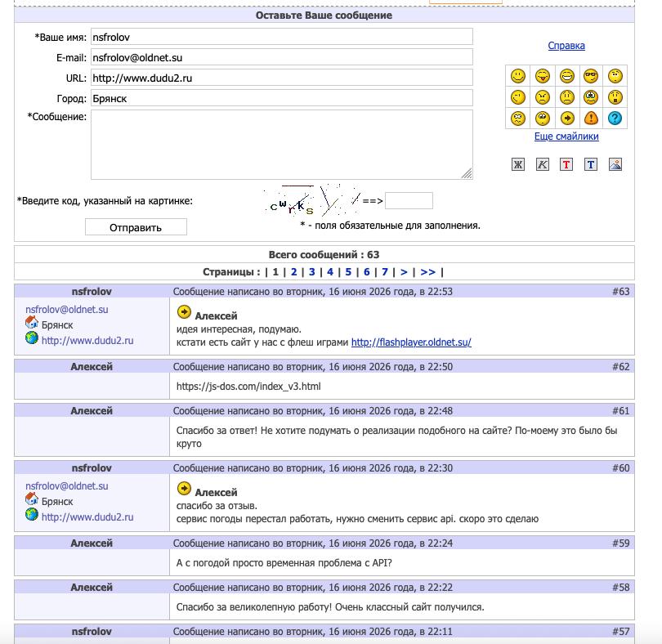Open the flashplayer.oldnet.su link in message #63
The height and width of the screenshot is (644, 662).
pos(411,342)
